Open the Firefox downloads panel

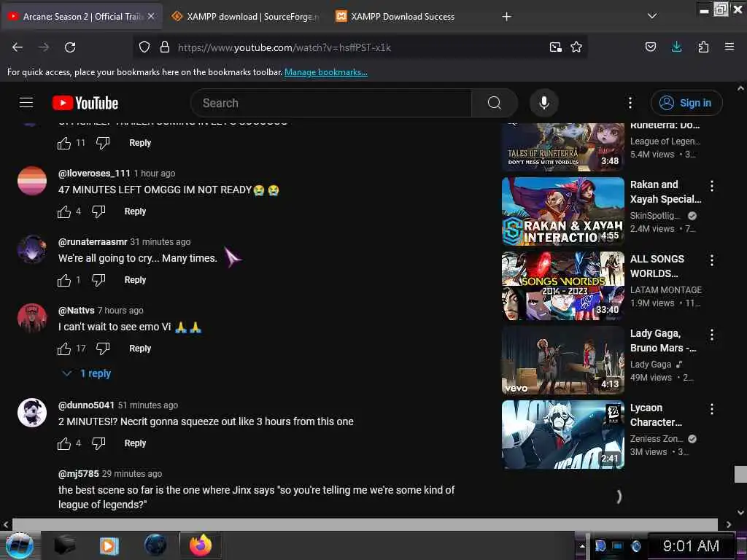click(676, 47)
